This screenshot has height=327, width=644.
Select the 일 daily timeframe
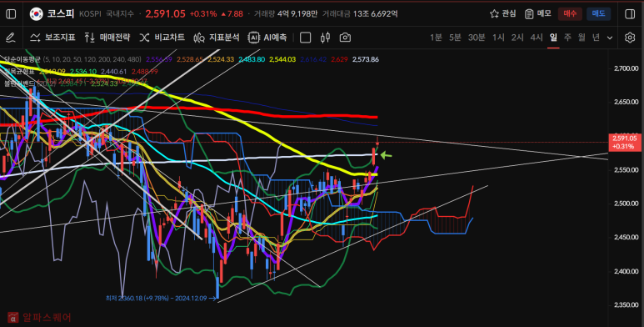point(553,38)
